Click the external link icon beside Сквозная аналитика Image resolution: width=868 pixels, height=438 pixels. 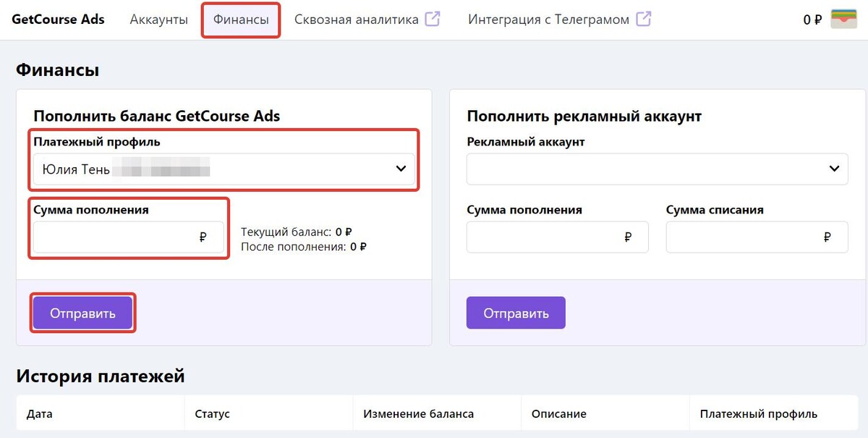tap(433, 20)
